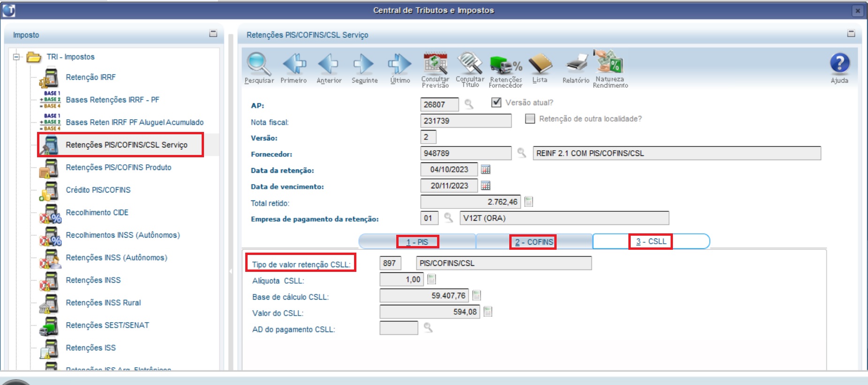Click lookup magnifier next to Fornecedor field
Screen dimensions: 868x385
click(521, 153)
